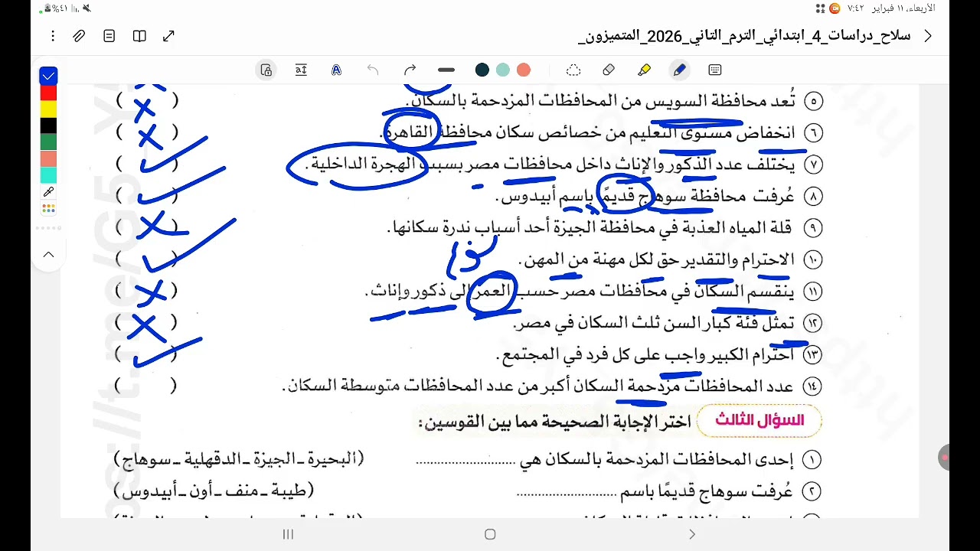Choose the coral swatch in side palette
The height and width of the screenshot is (551, 980).
(48, 158)
